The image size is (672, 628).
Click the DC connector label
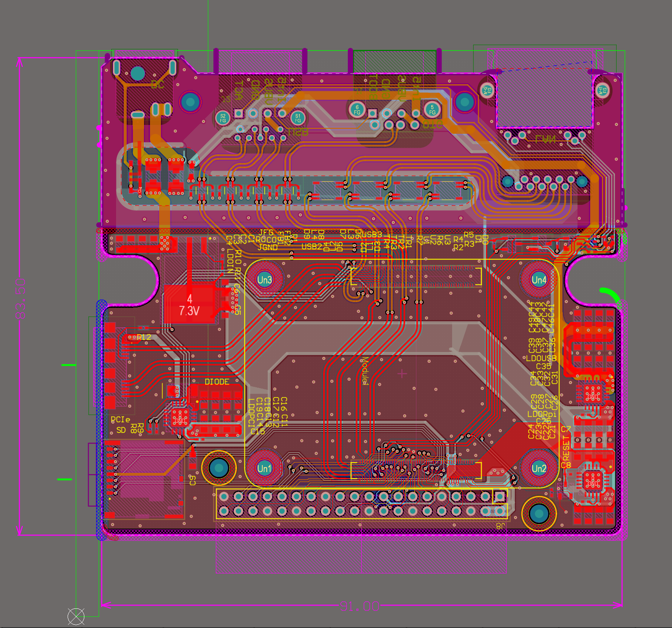click(x=157, y=85)
